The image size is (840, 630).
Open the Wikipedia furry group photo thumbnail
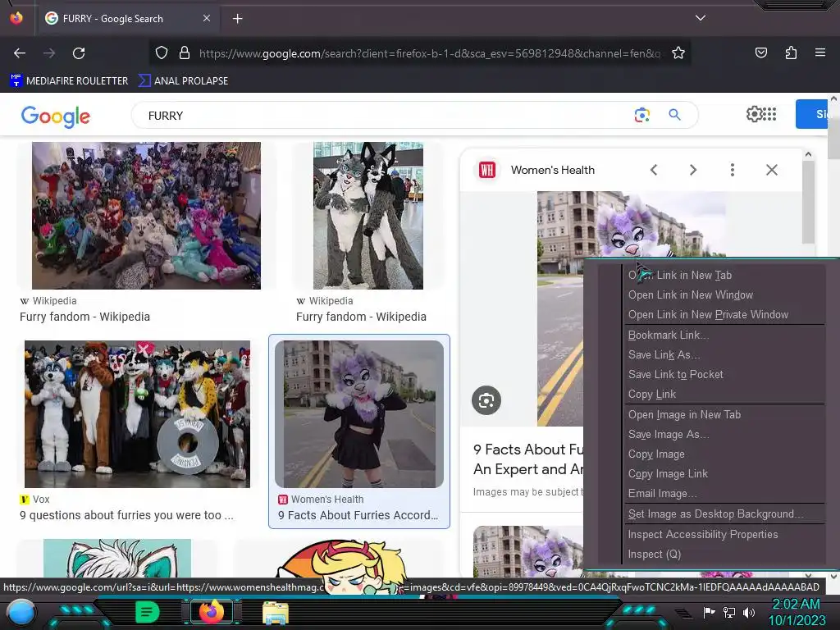[x=146, y=216]
